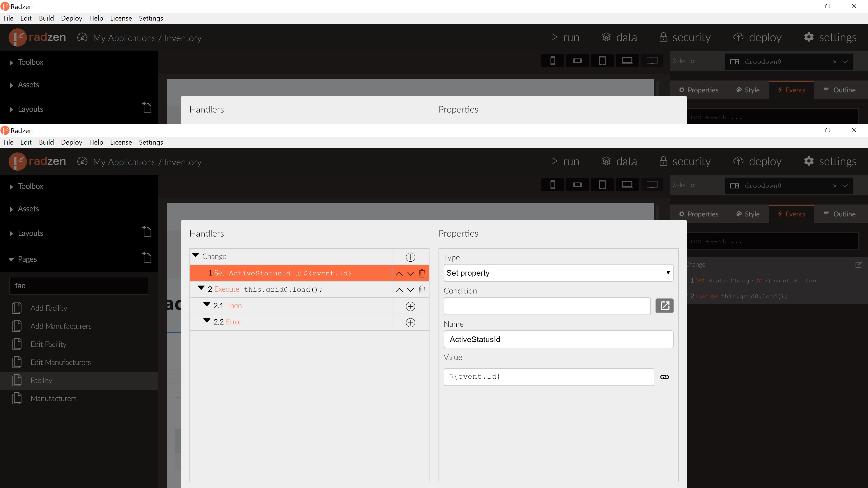The height and width of the screenshot is (488, 868).
Task: Delete handler 1 Set ActiveStatusId
Action: (x=422, y=273)
